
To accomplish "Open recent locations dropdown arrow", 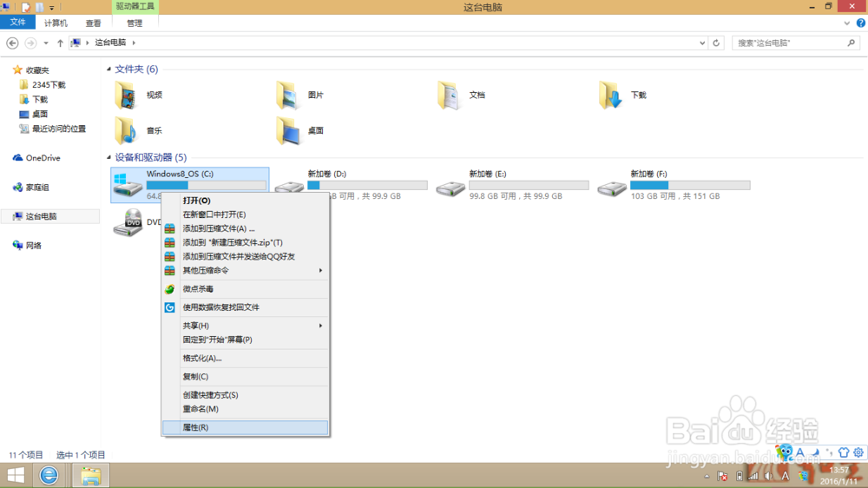I will 46,43.
